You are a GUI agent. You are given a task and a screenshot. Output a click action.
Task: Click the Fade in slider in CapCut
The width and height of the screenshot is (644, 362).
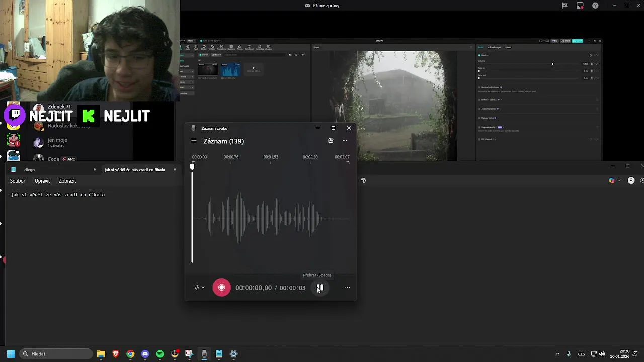pyautogui.click(x=528, y=71)
